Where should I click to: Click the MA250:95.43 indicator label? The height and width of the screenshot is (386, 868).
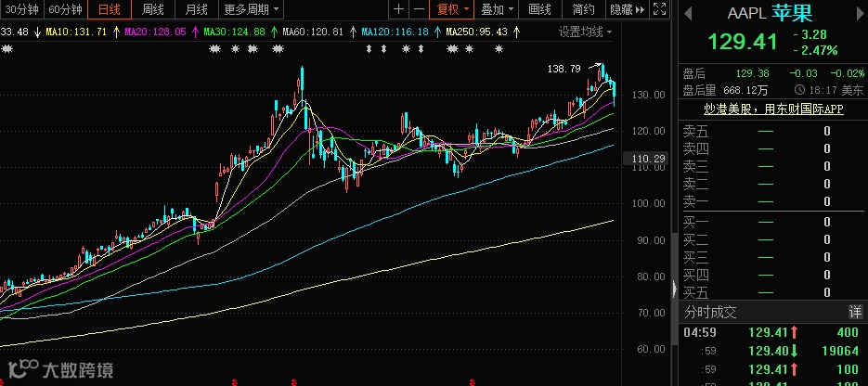click(476, 32)
